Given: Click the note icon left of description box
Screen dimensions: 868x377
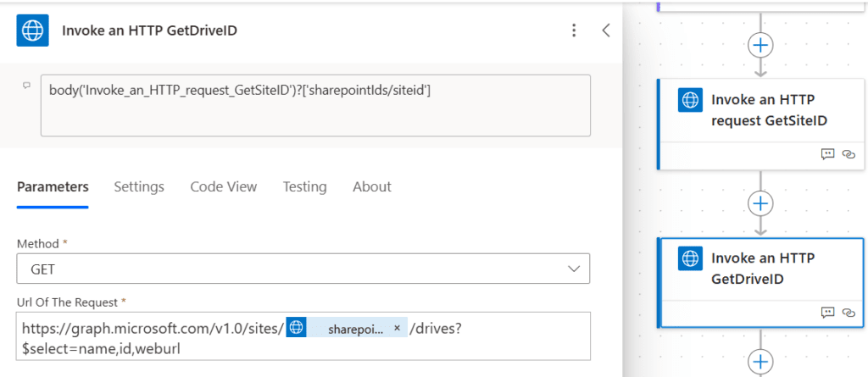Looking at the screenshot, I should (26, 86).
